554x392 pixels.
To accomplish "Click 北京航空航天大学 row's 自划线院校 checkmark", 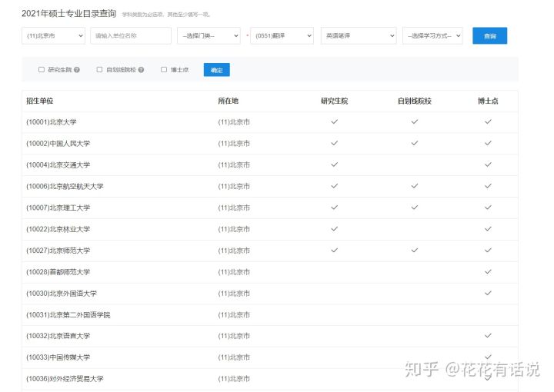I will 415,186.
